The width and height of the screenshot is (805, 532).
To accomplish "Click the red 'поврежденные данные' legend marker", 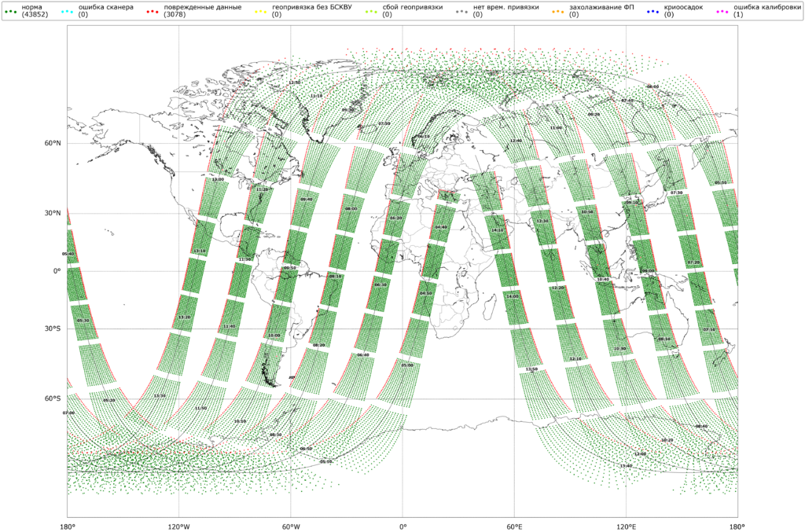I will click(x=151, y=11).
